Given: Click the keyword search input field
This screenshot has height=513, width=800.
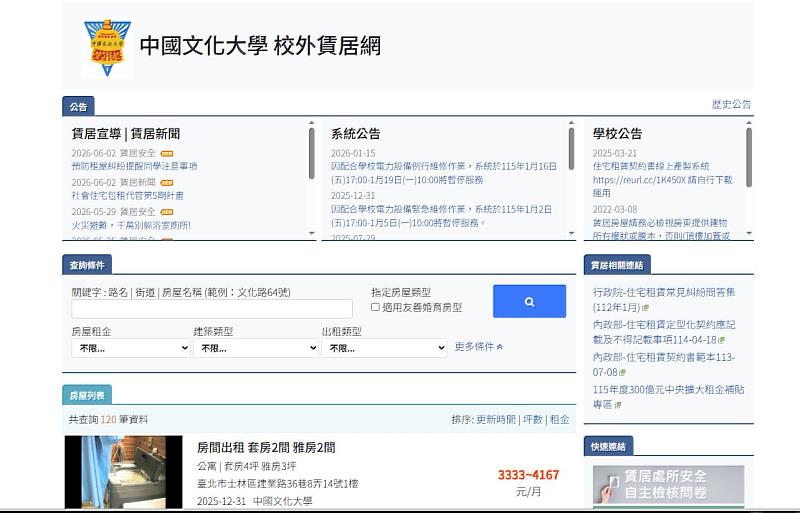Looking at the screenshot, I should coord(212,309).
